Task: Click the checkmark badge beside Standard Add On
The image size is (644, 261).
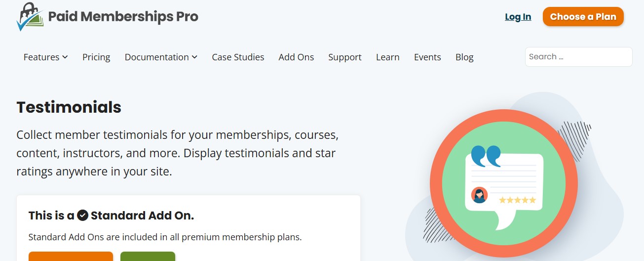Action: [x=83, y=216]
